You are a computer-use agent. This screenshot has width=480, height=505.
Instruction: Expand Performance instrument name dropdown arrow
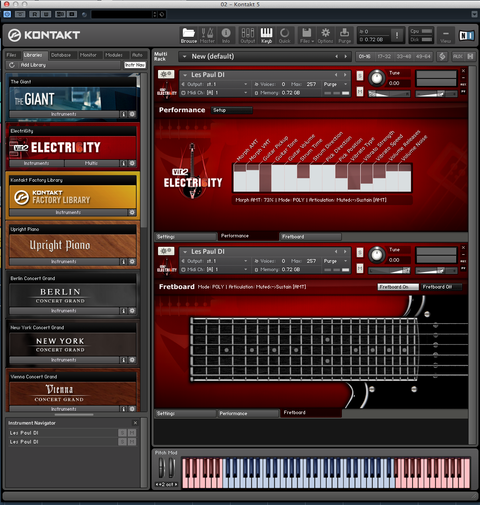pos(185,75)
